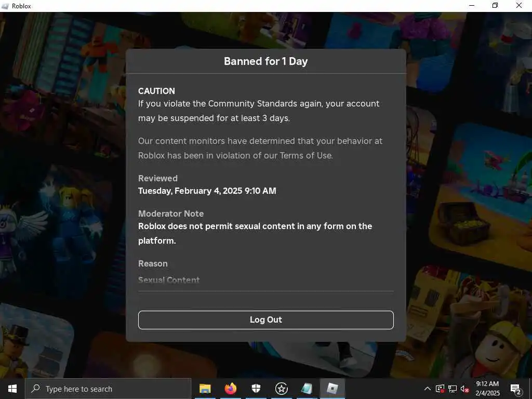This screenshot has width=532, height=399.
Task: Click the Log Out button
Action: 265,320
